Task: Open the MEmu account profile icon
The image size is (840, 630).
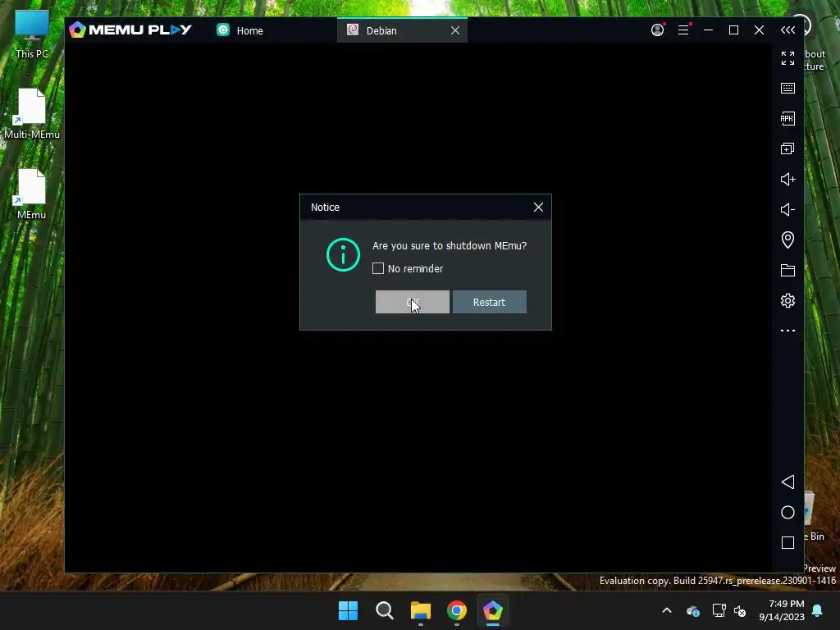Action: [x=657, y=30]
